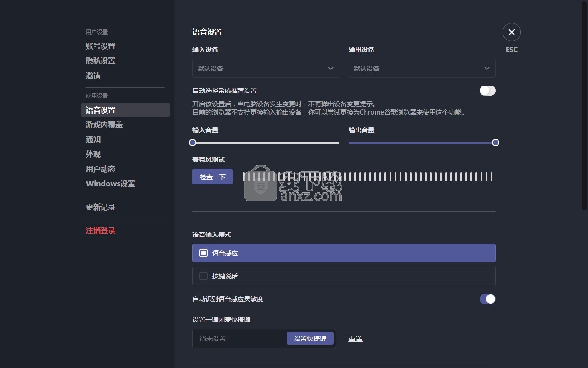Open Windows设置 page
588x368 pixels.
pos(111,184)
